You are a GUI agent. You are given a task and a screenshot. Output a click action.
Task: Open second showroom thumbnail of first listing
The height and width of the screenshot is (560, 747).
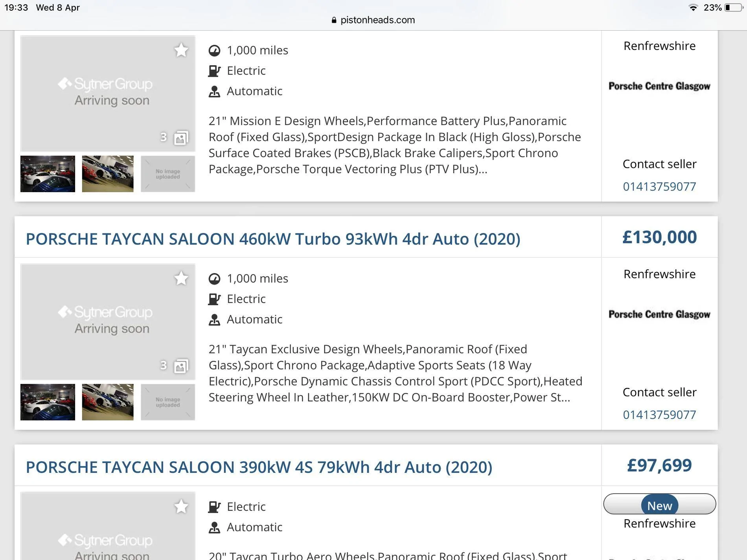(x=108, y=174)
